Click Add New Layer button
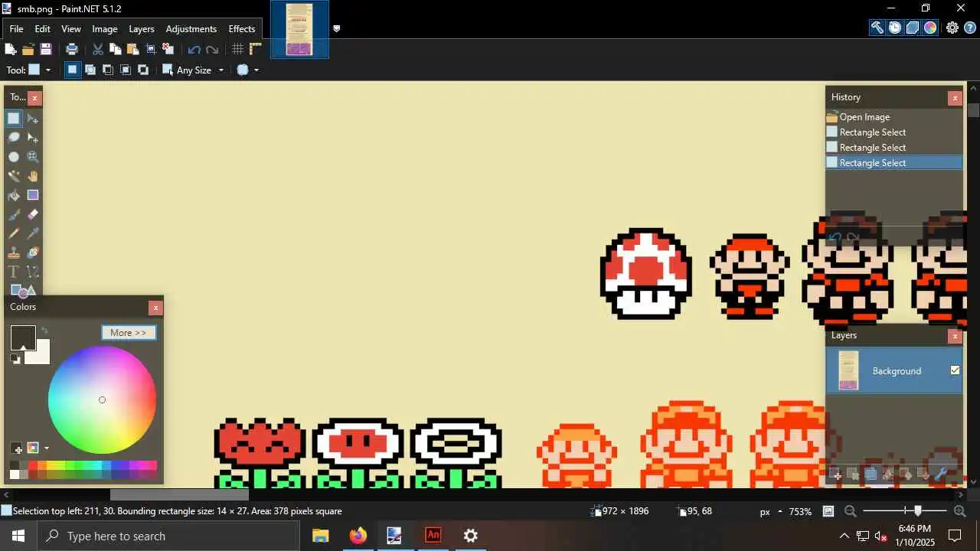Viewport: 980px width, 551px height. [x=836, y=474]
